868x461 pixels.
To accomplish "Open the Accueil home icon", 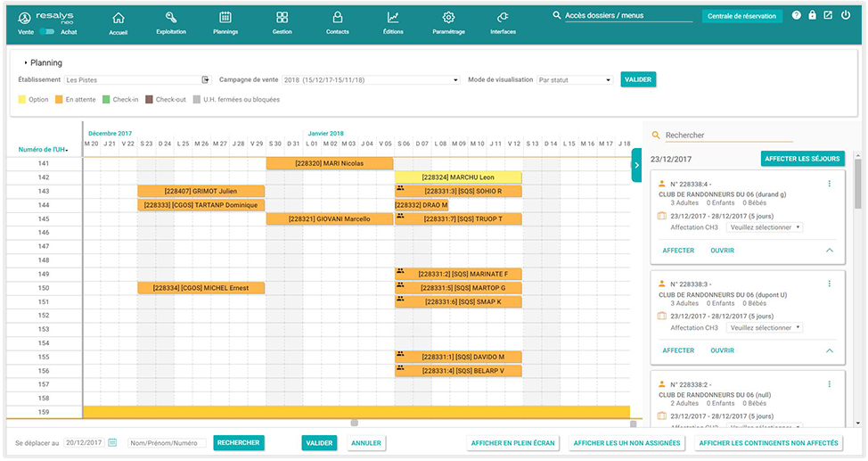I will (119, 18).
